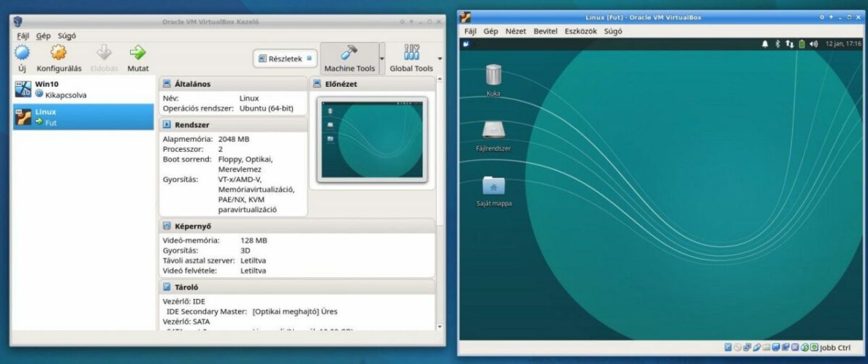Image resolution: width=868 pixels, height=364 pixels.
Task: Click the Tároló section storage icon
Action: 167,287
